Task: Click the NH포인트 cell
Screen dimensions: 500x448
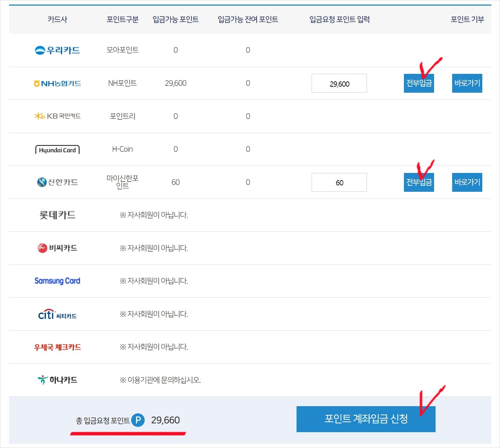Action: click(122, 83)
